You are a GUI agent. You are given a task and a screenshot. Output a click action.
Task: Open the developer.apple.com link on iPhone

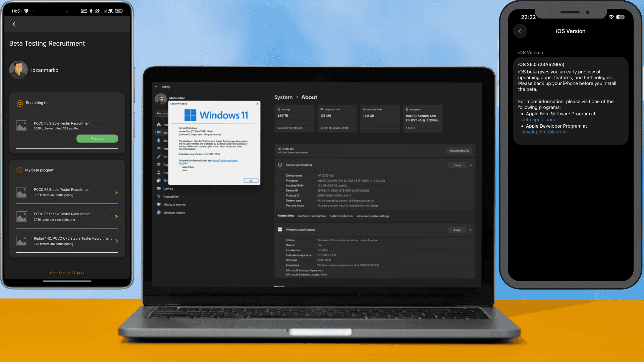point(544,132)
